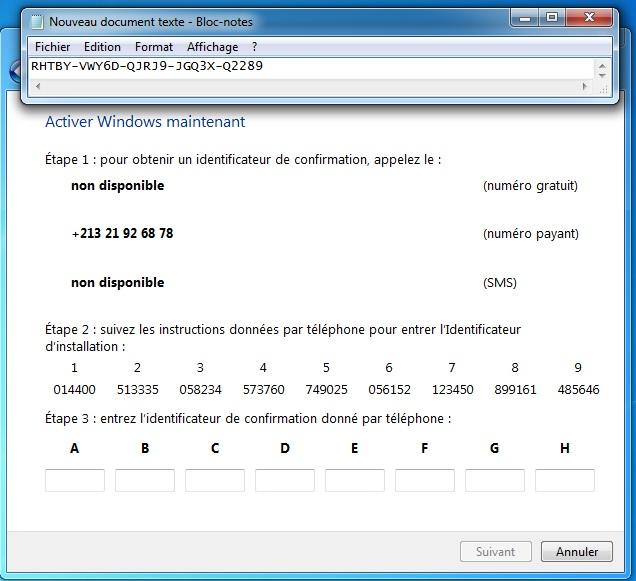This screenshot has height=581, width=636.
Task: Minimize the Bloc-notes window
Action: (525, 18)
